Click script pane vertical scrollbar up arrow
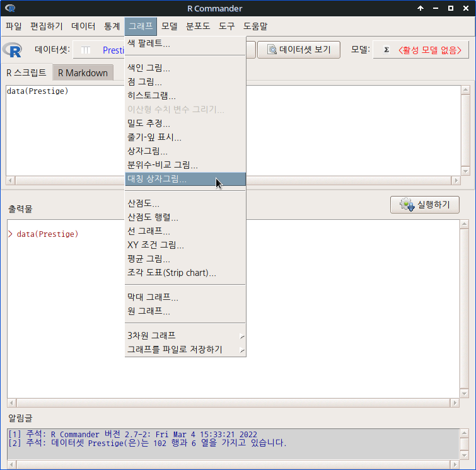The image size is (476, 470). click(x=465, y=90)
